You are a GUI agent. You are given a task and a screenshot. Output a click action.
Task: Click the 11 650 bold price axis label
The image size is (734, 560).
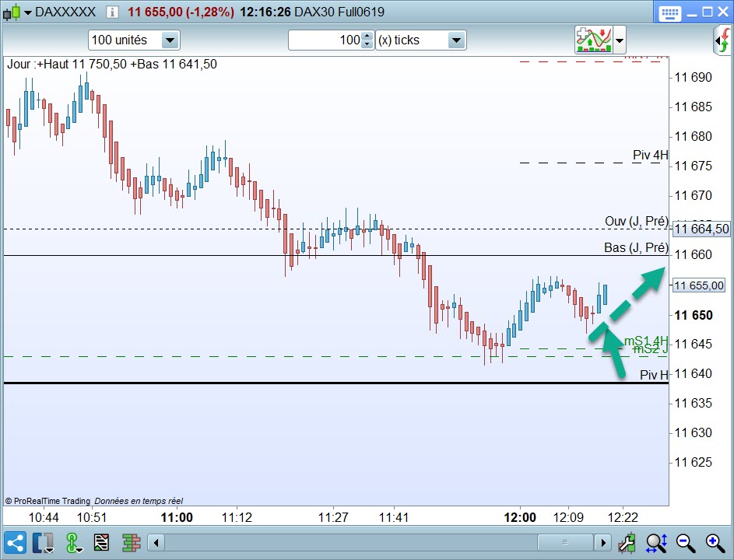(694, 315)
